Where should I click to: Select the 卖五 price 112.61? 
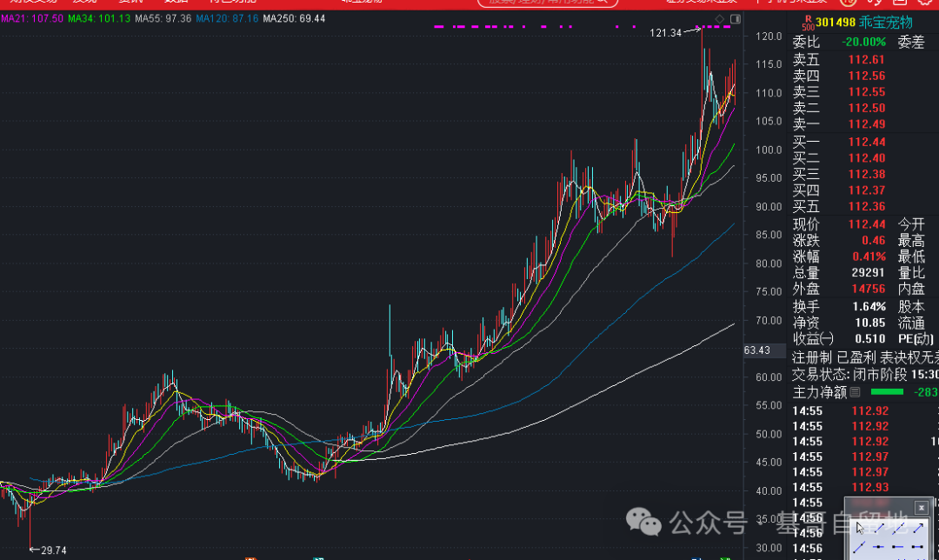tap(867, 59)
